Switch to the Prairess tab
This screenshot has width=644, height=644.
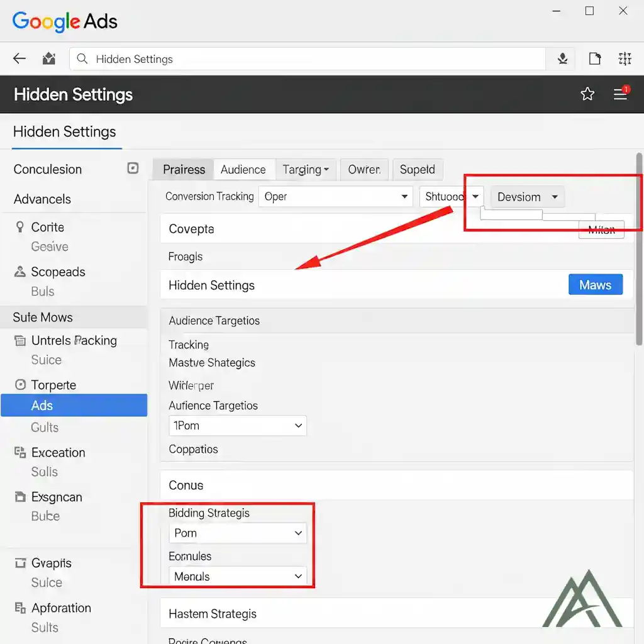[184, 169]
